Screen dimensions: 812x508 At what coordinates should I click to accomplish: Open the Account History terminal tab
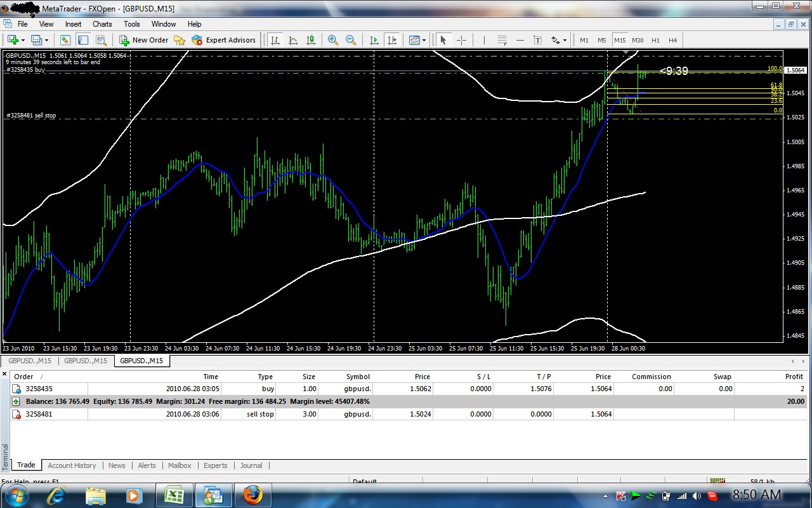(72, 465)
